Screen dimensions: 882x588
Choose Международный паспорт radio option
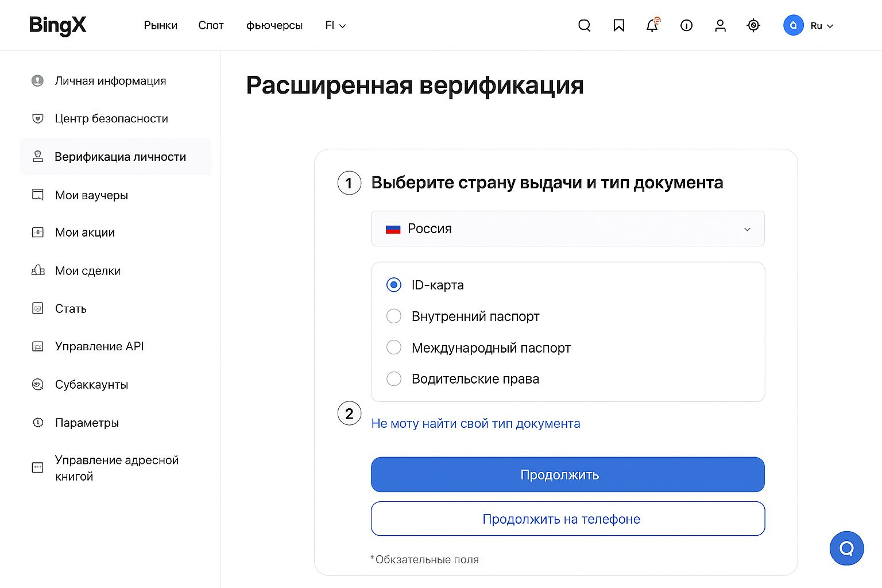[394, 347]
